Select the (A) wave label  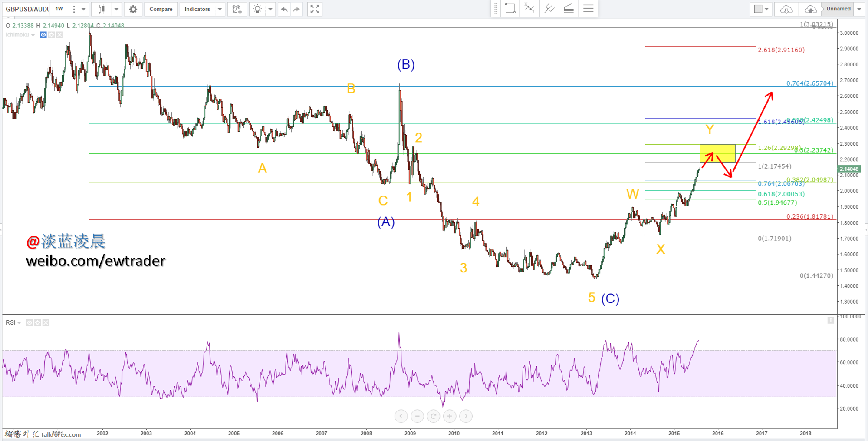(386, 222)
